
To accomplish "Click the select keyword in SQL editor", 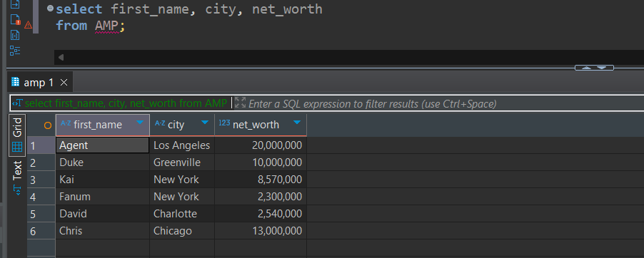I will (79, 9).
